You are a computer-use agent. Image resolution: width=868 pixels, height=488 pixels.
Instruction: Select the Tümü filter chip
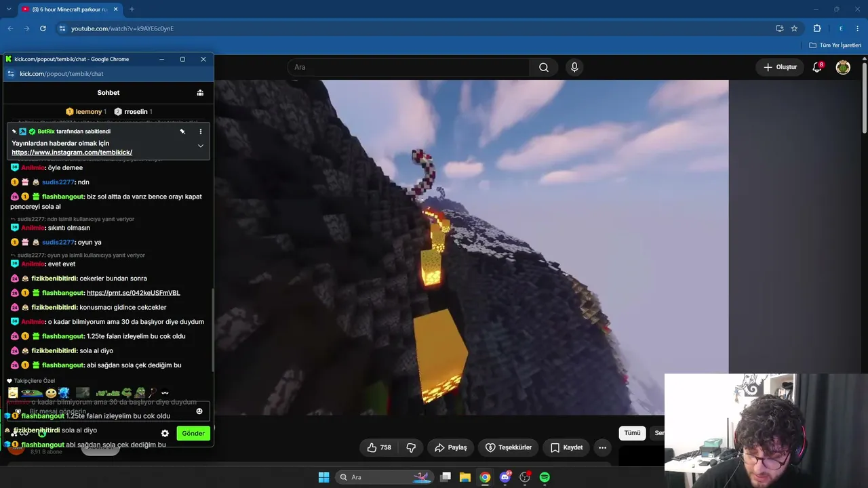632,432
